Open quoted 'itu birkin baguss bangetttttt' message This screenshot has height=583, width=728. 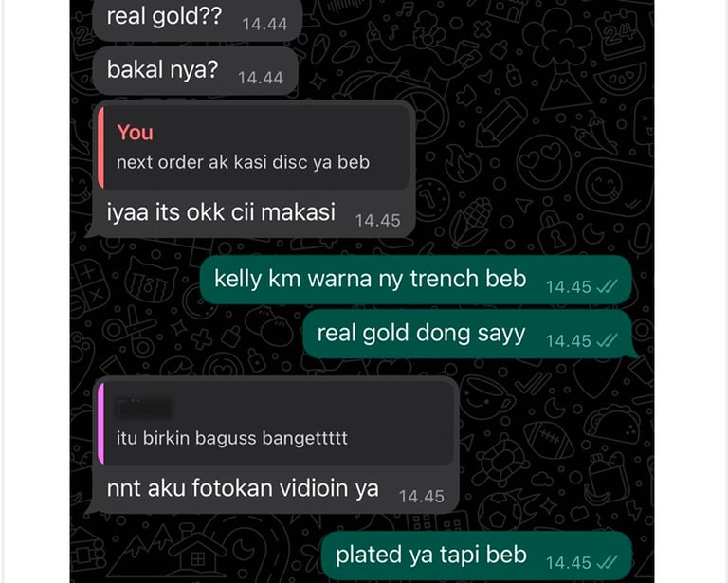pyautogui.click(x=276, y=424)
